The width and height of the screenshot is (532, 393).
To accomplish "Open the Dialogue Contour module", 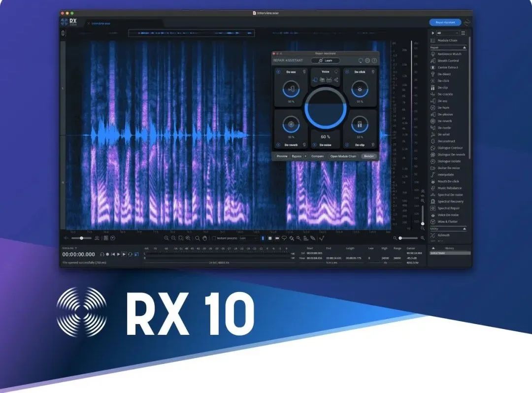I will point(446,148).
